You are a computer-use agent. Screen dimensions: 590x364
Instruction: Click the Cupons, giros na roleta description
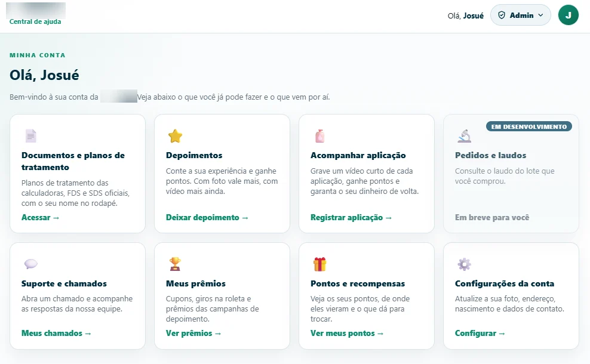click(x=212, y=309)
